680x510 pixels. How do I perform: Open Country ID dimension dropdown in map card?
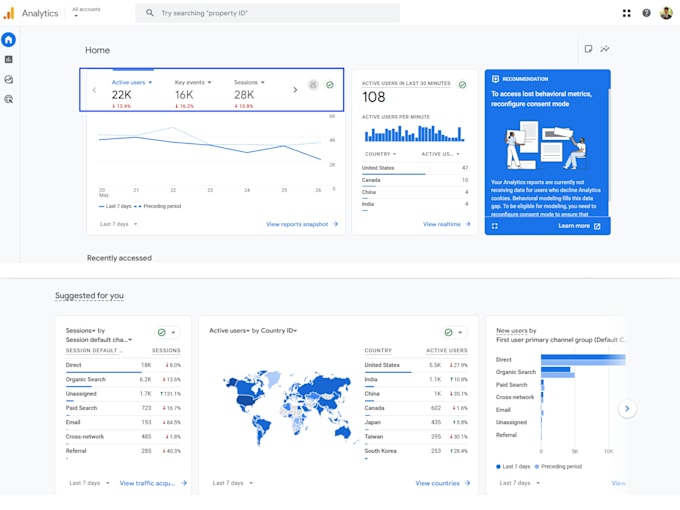tap(279, 330)
